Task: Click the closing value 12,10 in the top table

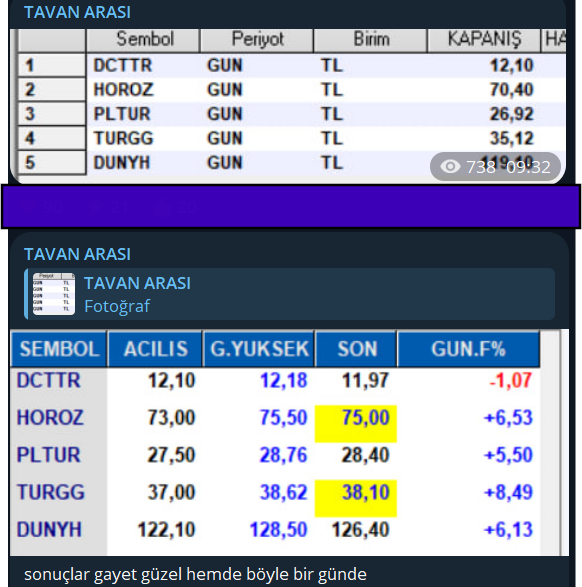Action: [511, 66]
